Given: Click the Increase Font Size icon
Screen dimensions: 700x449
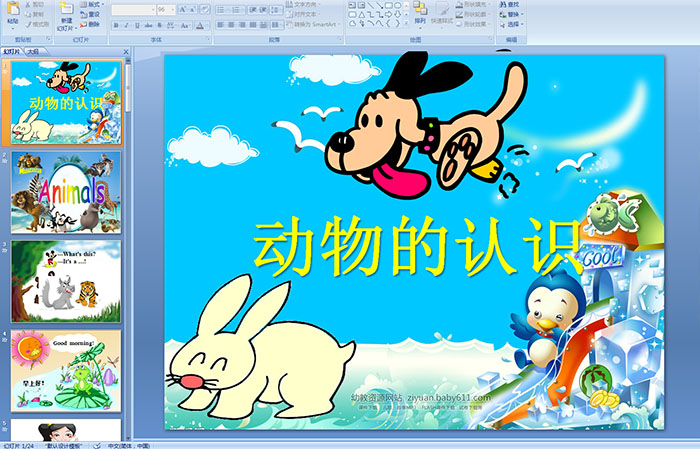Looking at the screenshot, I should (183, 10).
